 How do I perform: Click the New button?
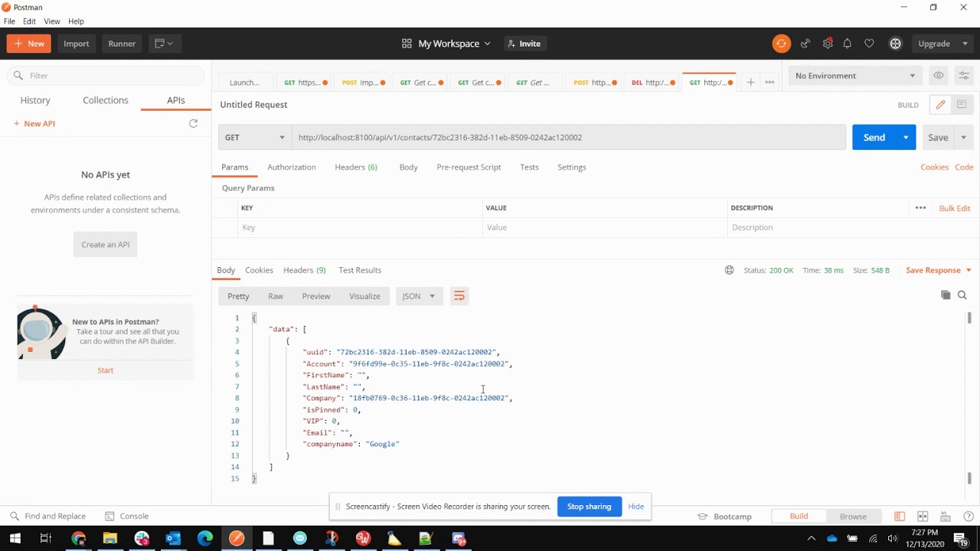tap(29, 44)
